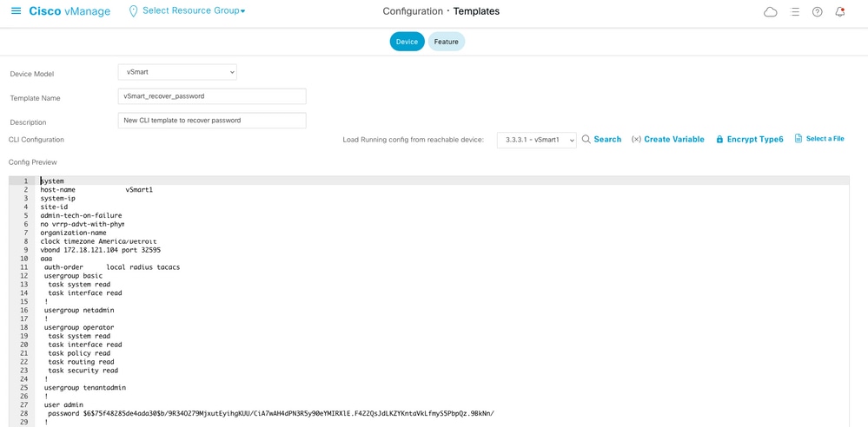The width and height of the screenshot is (868, 427).
Task: Click the Encrypt Type6 lock icon
Action: tap(719, 140)
